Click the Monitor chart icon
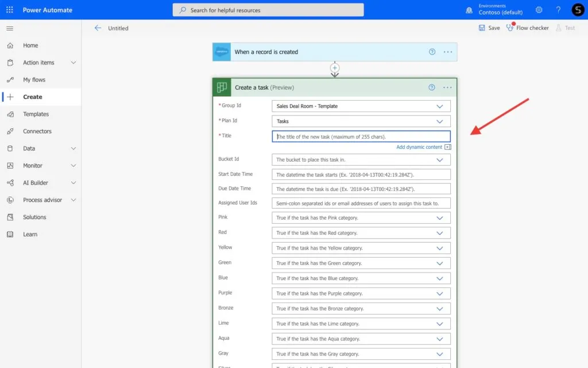588x368 pixels. [10, 166]
